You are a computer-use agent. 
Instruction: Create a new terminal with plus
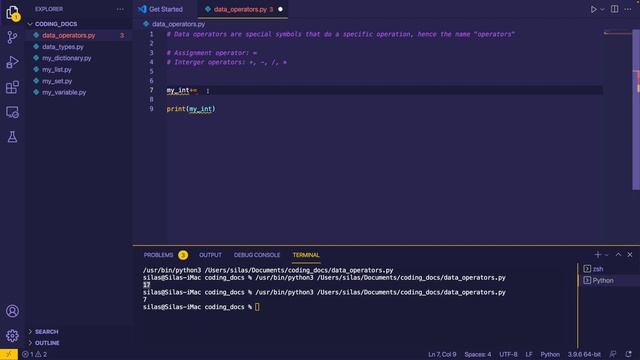point(598,255)
